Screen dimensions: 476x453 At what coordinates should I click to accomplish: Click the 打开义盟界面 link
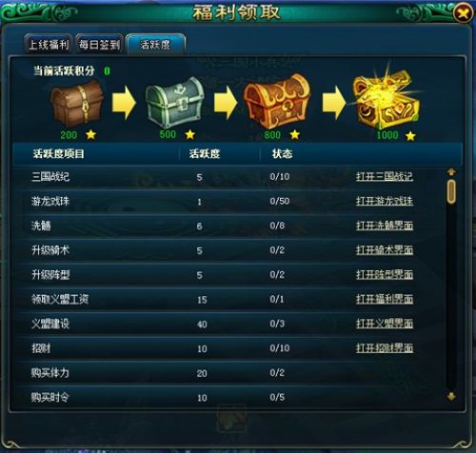click(385, 324)
